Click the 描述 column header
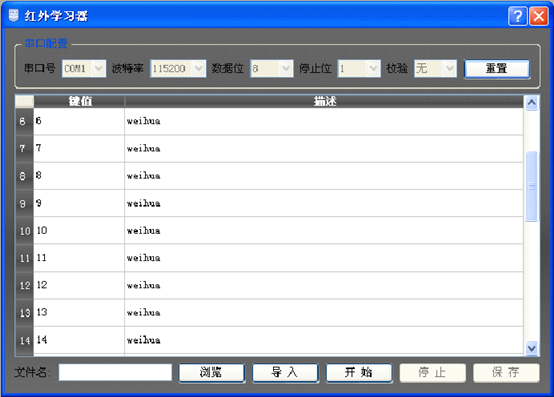 (324, 101)
